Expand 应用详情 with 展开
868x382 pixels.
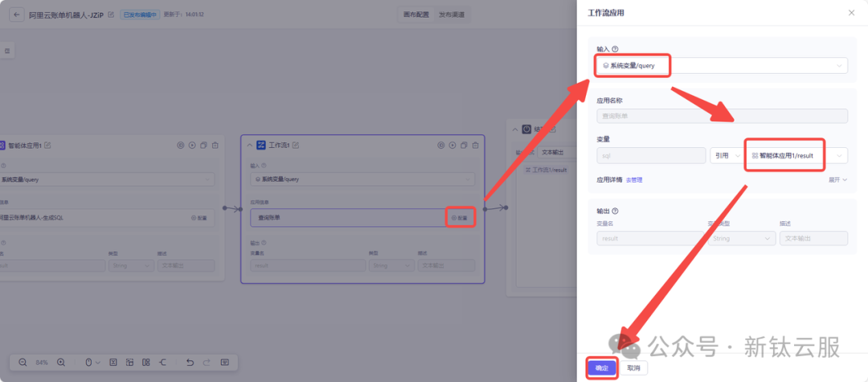pyautogui.click(x=837, y=180)
